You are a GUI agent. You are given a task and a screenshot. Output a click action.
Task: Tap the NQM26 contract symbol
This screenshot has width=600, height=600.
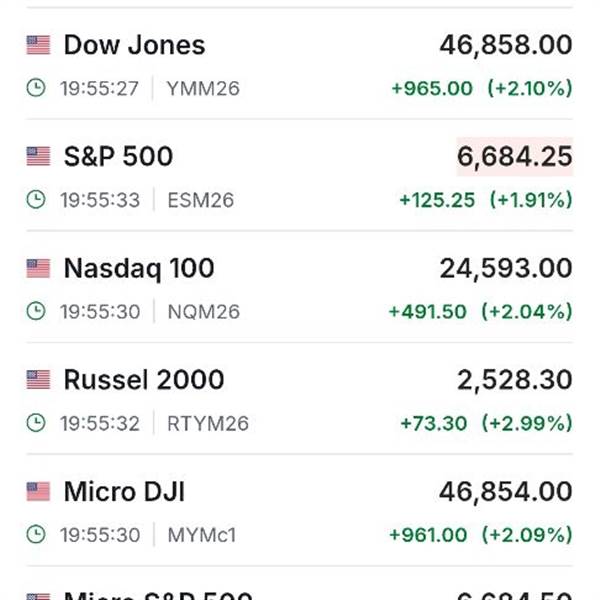pos(204,311)
